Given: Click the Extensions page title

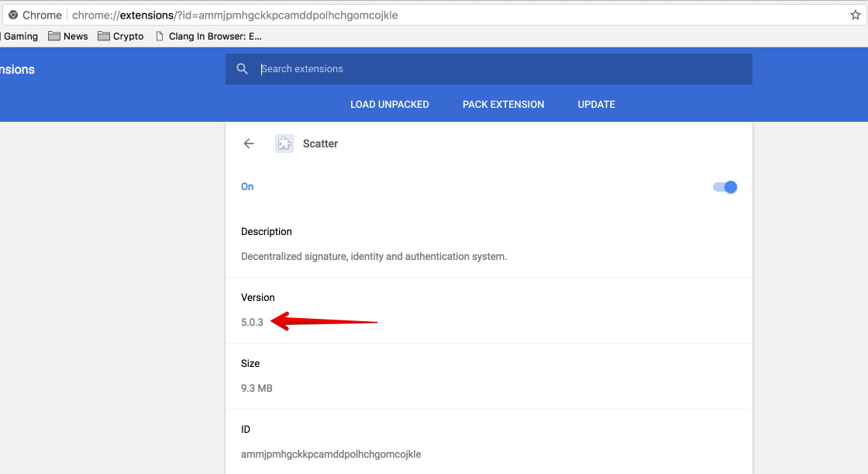Looking at the screenshot, I should (17, 69).
